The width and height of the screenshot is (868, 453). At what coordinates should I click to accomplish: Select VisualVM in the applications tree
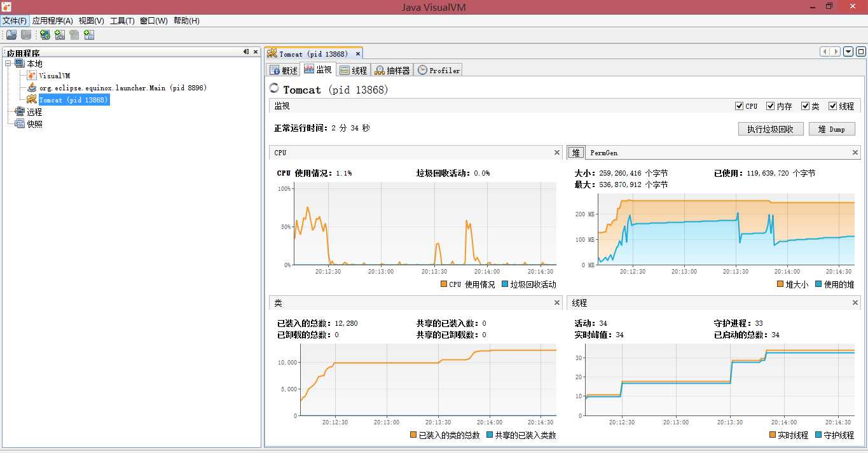click(54, 76)
